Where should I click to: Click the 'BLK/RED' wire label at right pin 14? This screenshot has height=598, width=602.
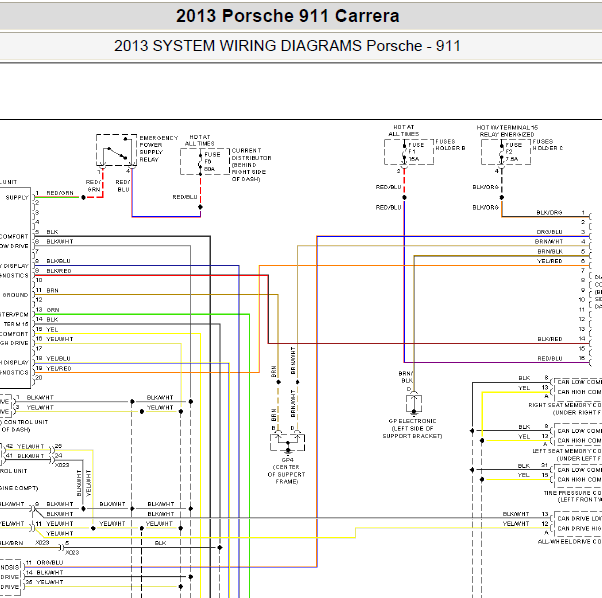coord(550,339)
